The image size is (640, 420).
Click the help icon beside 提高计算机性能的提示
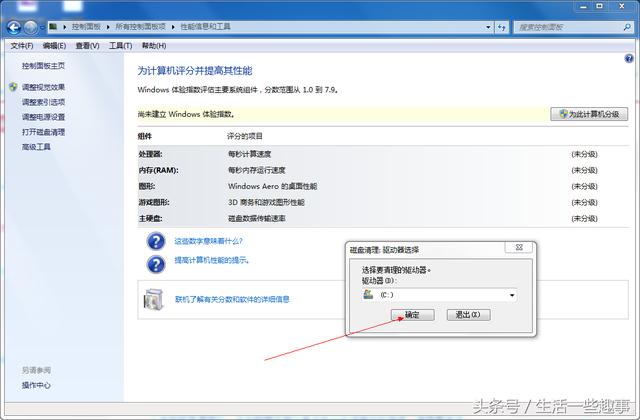(156, 264)
